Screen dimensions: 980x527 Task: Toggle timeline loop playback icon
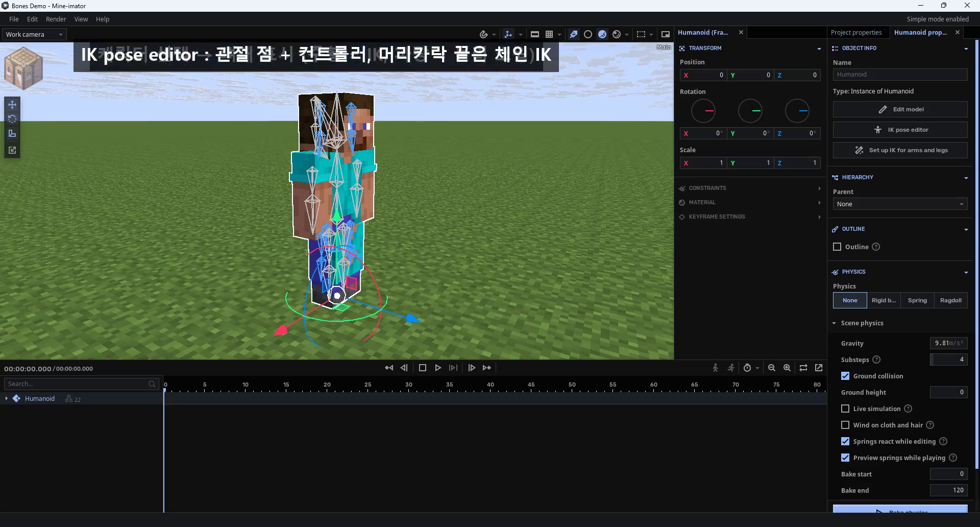click(x=803, y=368)
